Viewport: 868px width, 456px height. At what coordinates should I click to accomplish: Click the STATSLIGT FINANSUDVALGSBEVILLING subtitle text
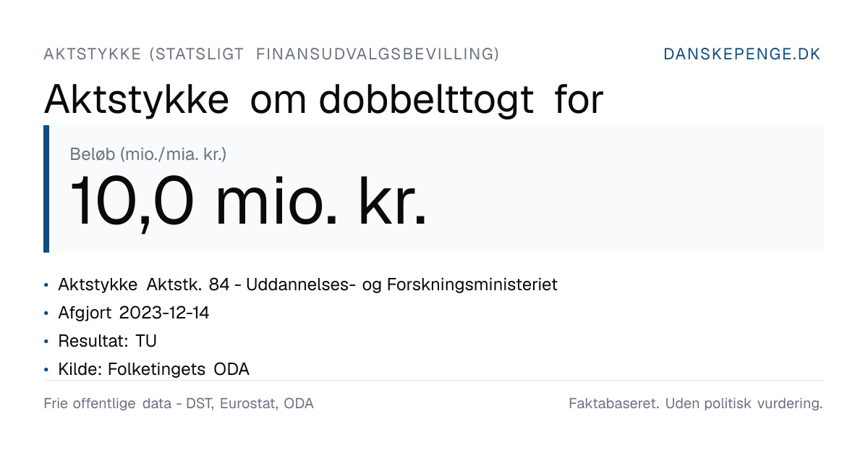click(x=325, y=54)
